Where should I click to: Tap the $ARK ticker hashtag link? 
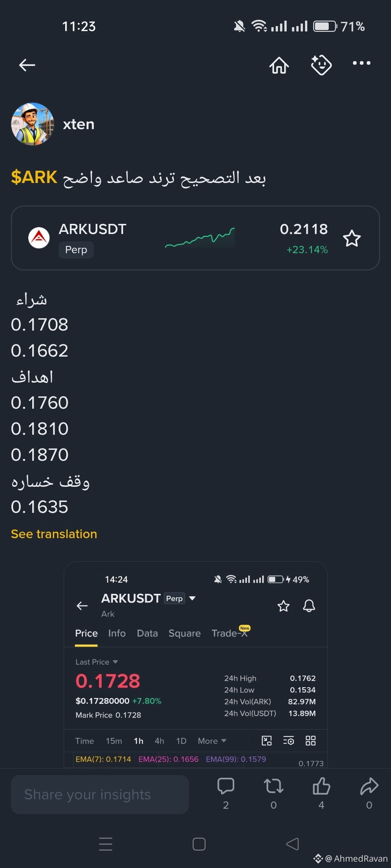click(x=34, y=177)
